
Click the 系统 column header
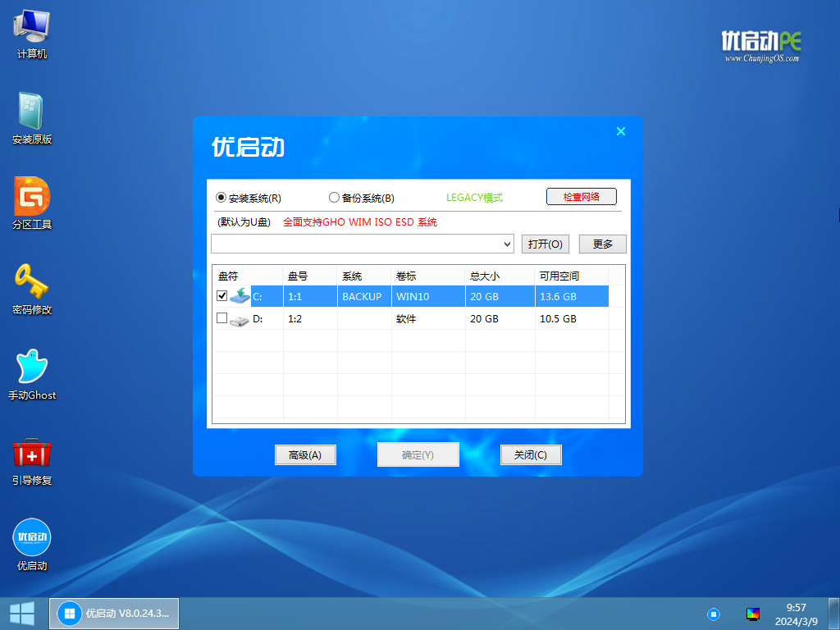click(x=364, y=276)
